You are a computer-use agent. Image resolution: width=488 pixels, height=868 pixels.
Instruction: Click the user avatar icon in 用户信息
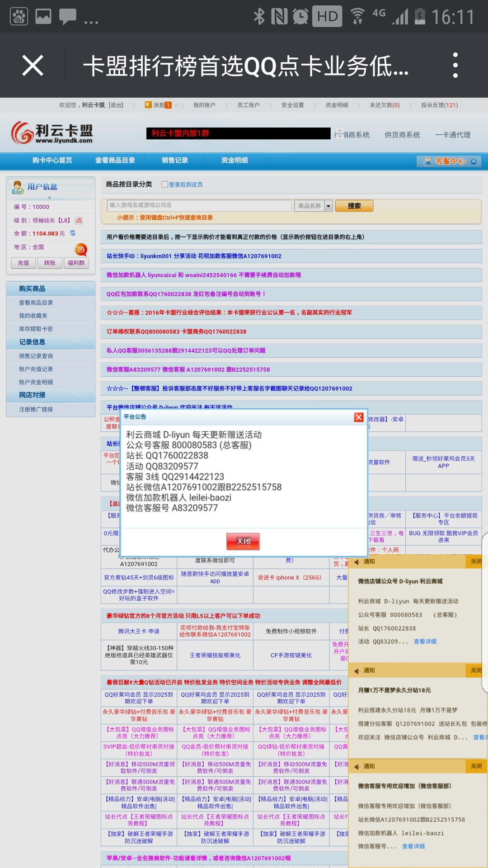tap(18, 187)
